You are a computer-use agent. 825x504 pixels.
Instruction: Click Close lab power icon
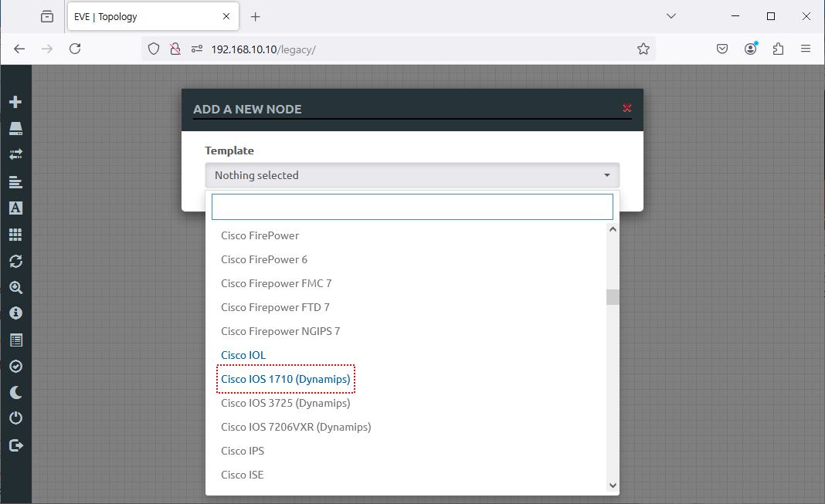tap(15, 418)
